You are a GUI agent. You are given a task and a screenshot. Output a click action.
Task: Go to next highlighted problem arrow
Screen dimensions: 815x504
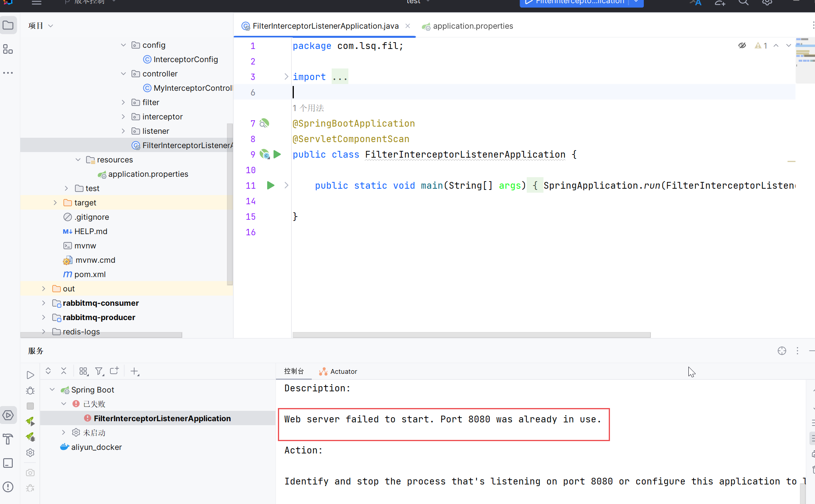[x=788, y=46]
